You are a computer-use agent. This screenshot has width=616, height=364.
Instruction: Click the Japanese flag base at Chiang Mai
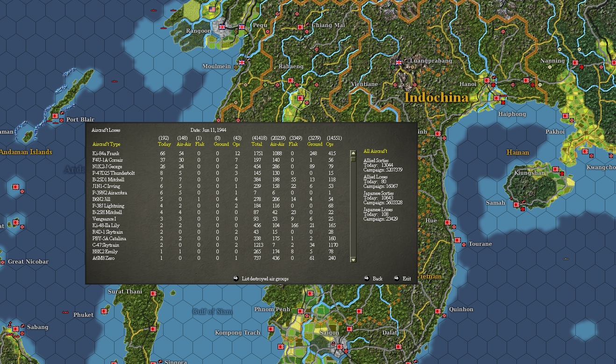tap(301, 27)
